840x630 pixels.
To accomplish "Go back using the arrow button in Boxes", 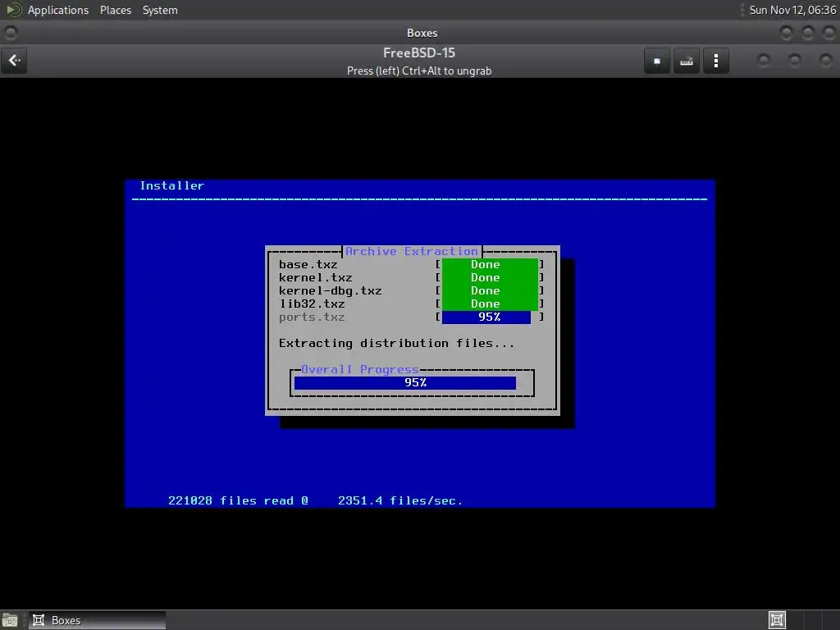I will pos(15,61).
